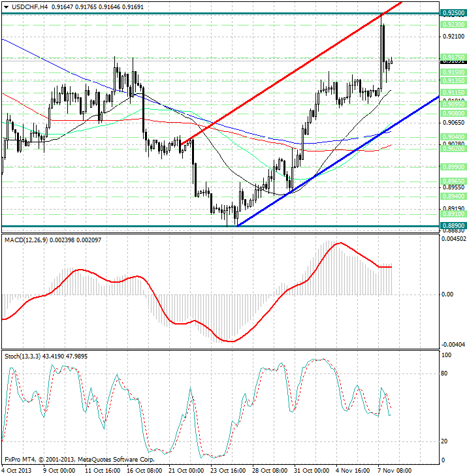This screenshot has height=476, width=467.
Task: Click the Stochastic 100 scale label
Action: (446, 355)
